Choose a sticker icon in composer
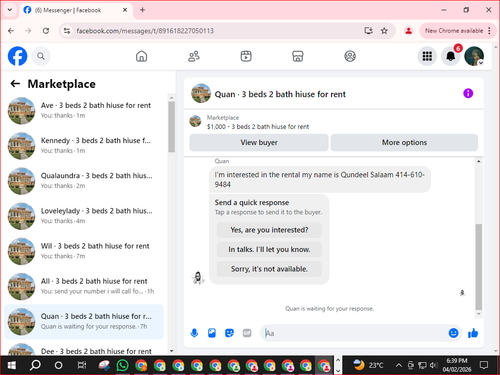The width and height of the screenshot is (500, 375). coord(229,333)
